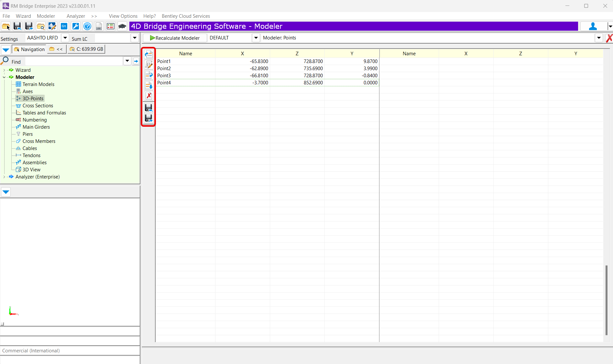
Task: Expand the Analyzer (Enterprise) tree node
Action: click(4, 177)
